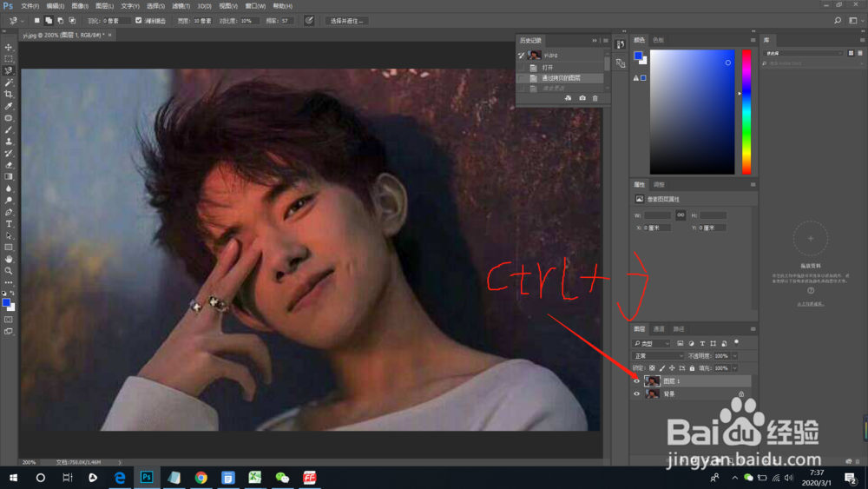Create new snapshot with camera icon
The width and height of the screenshot is (868, 489).
(582, 98)
